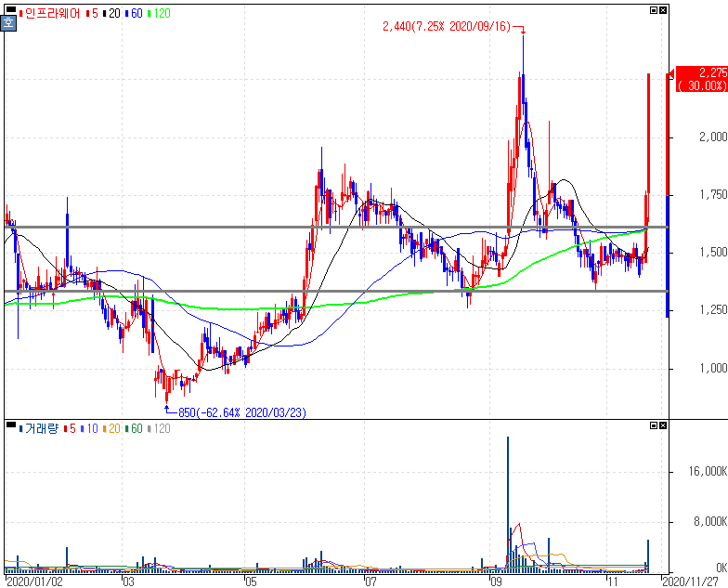Click the tallest September volume bar
The height and width of the screenshot is (588, 728).
(x=508, y=503)
